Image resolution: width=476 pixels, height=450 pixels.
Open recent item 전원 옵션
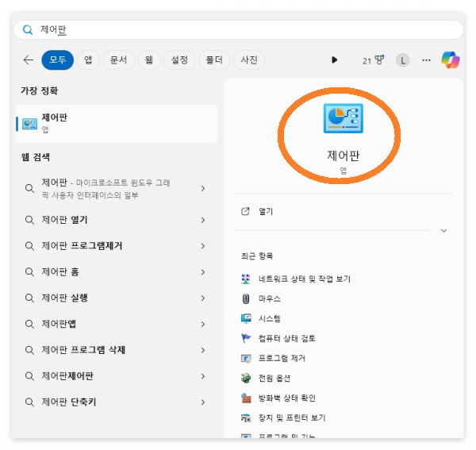(274, 378)
